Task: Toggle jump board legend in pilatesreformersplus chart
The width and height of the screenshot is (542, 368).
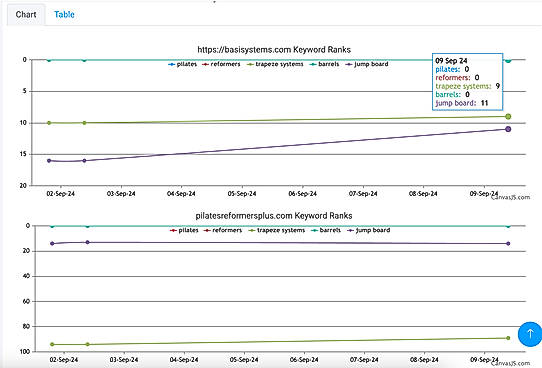Action: [x=369, y=230]
